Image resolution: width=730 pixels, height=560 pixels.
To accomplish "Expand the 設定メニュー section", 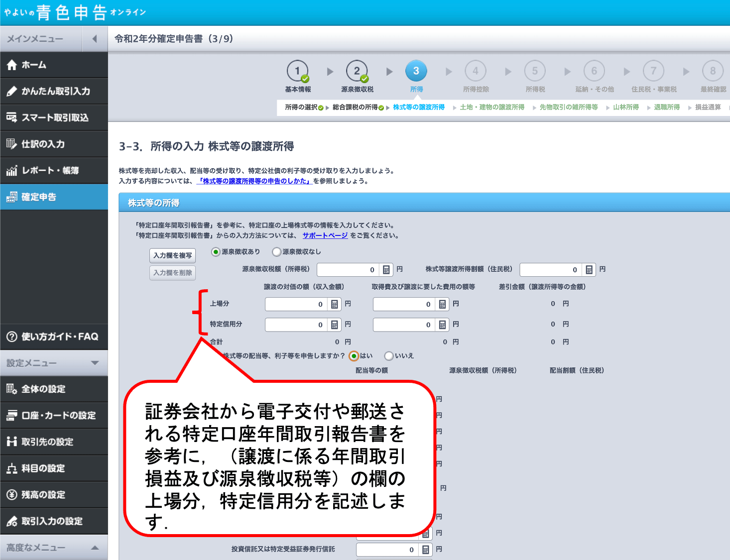I will (x=95, y=363).
